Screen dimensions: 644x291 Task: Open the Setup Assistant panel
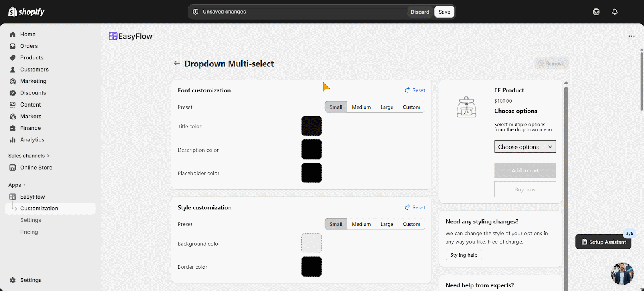(603, 242)
